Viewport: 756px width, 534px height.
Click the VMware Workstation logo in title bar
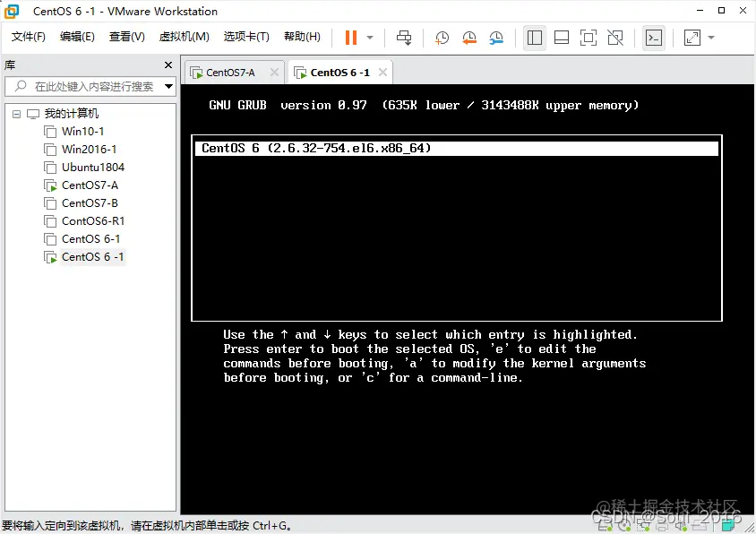12,11
